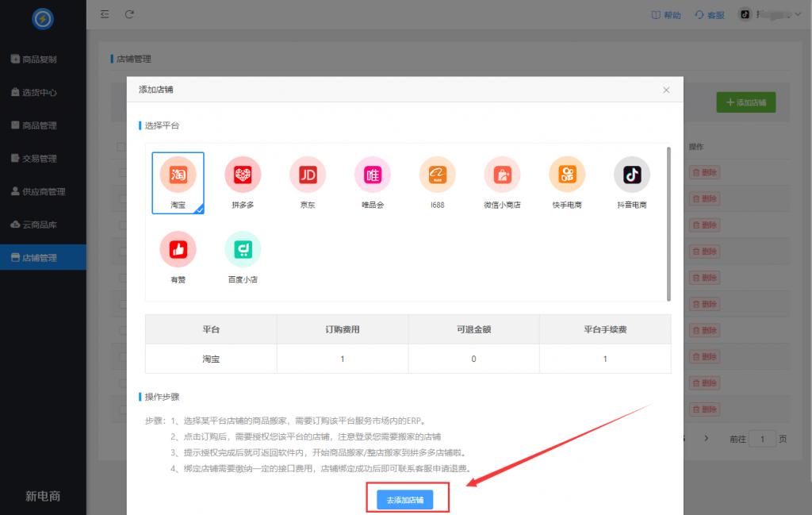Viewport: 812px width, 515px height.
Task: Select the Baidu Xiaodian platform icon
Action: pyautogui.click(x=243, y=248)
